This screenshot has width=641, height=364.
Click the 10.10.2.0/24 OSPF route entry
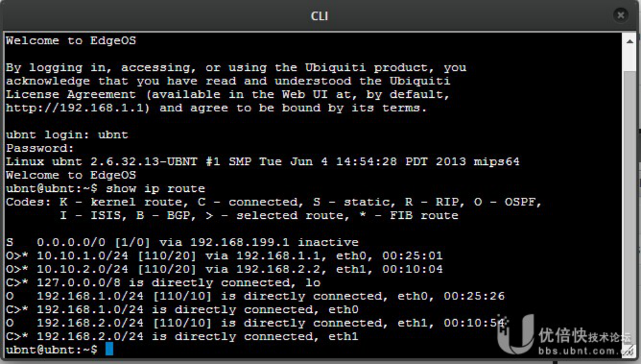(224, 269)
